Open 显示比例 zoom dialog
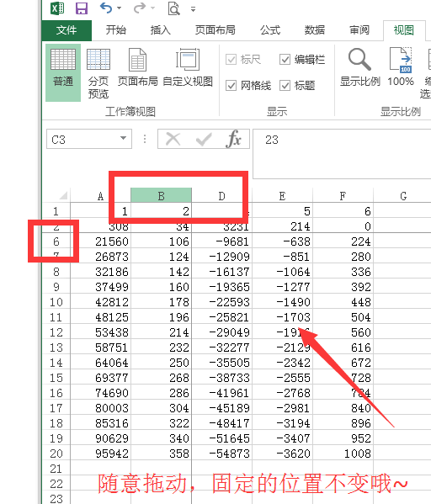Viewport: 431px width, 504px height. (x=360, y=67)
